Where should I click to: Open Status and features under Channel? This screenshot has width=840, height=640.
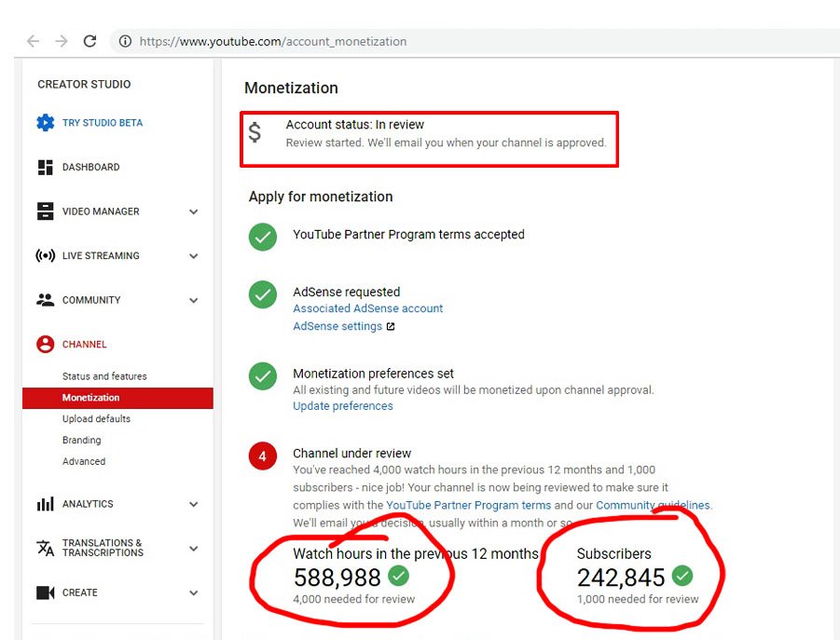[104, 376]
